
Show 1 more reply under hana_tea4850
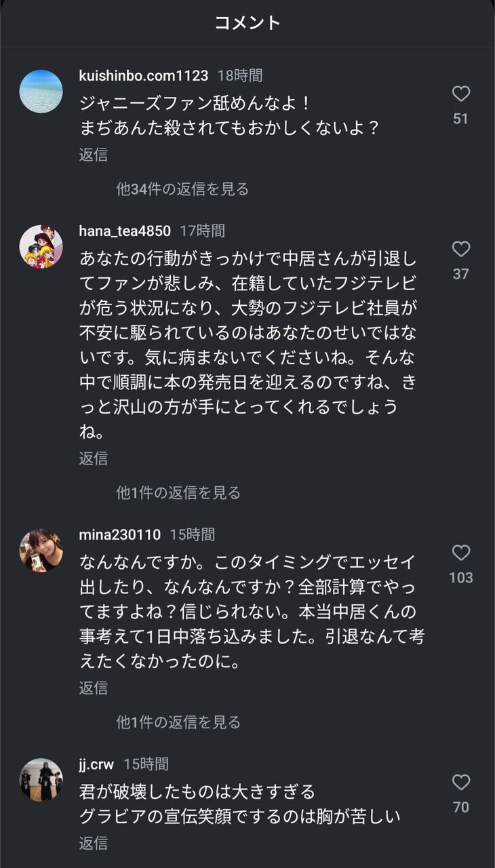coord(178,493)
